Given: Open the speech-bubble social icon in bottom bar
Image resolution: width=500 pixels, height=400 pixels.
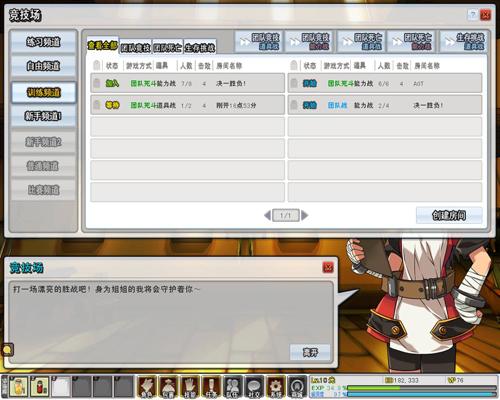Looking at the screenshot, I should coord(254,387).
